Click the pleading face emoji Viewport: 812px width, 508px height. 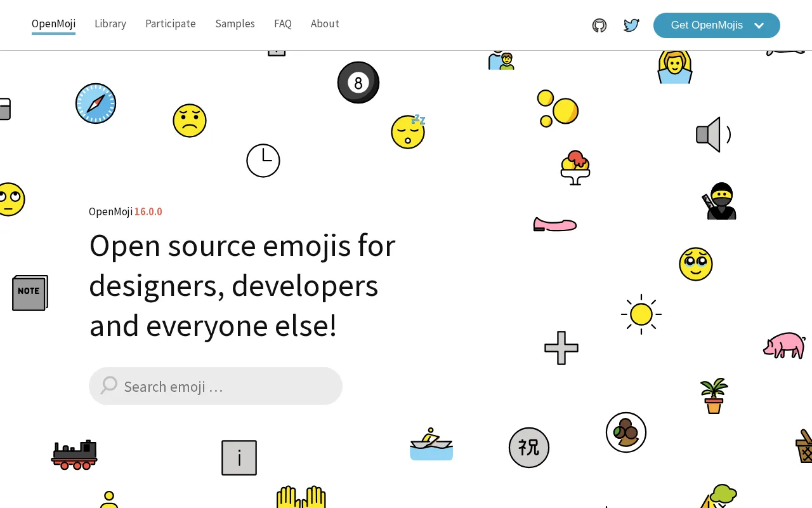pyautogui.click(x=696, y=264)
